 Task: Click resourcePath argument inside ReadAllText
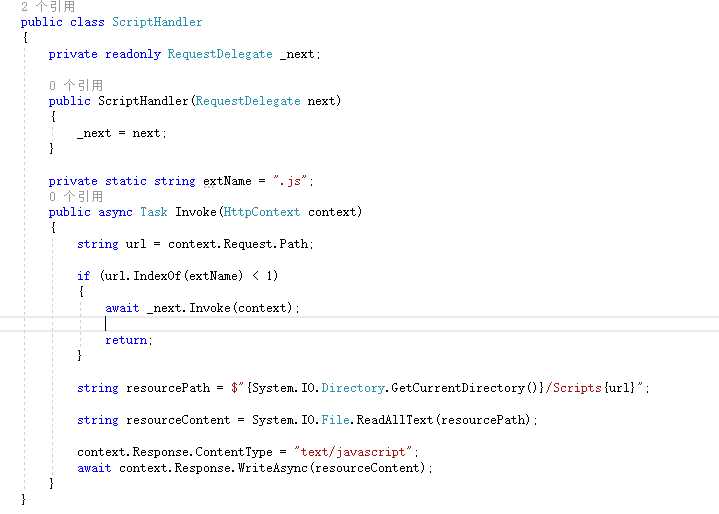tap(483, 420)
